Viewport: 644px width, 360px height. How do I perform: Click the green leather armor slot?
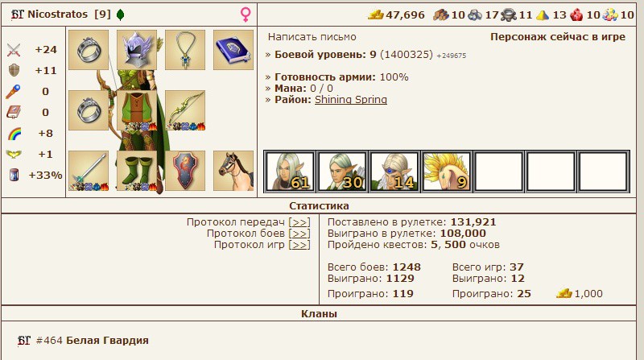point(137,110)
